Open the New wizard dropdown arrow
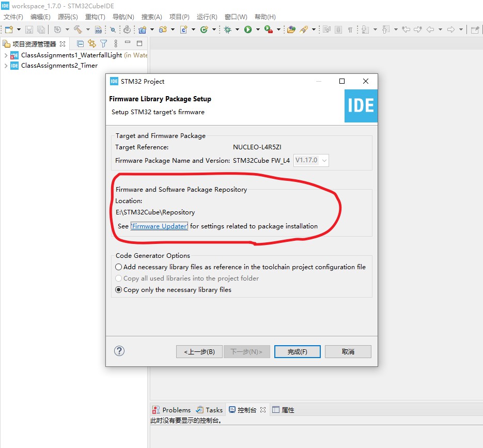The height and width of the screenshot is (448, 483). (19, 29)
